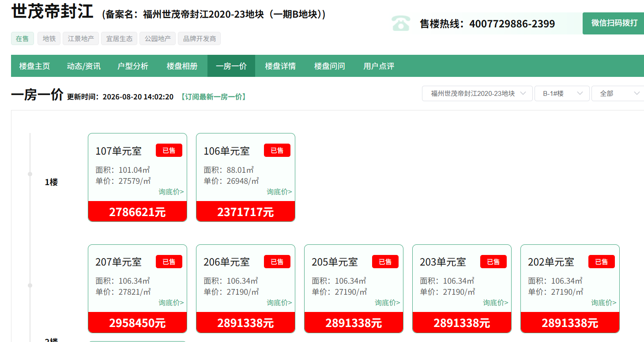Click 询底价 in the 202单元室 card
This screenshot has width=644, height=342.
[x=604, y=303]
